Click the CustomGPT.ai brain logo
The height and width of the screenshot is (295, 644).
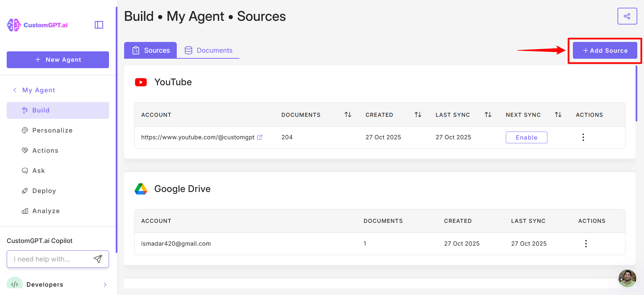point(14,25)
